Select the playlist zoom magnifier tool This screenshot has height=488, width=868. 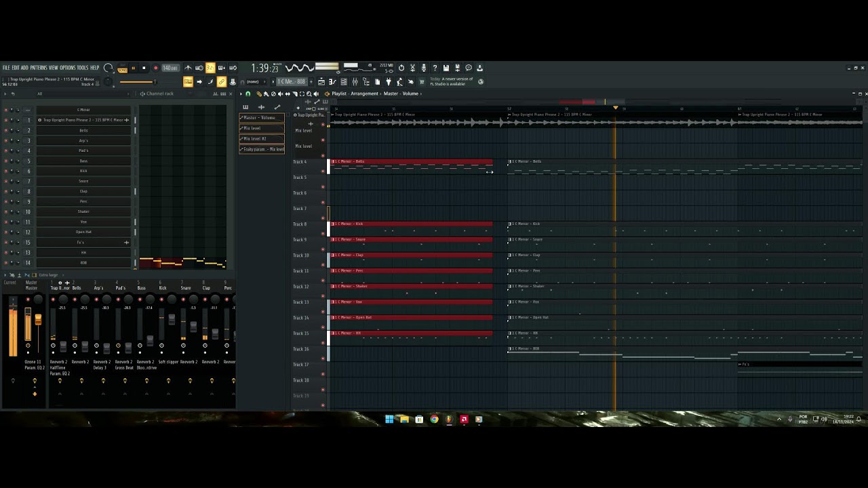click(x=309, y=94)
